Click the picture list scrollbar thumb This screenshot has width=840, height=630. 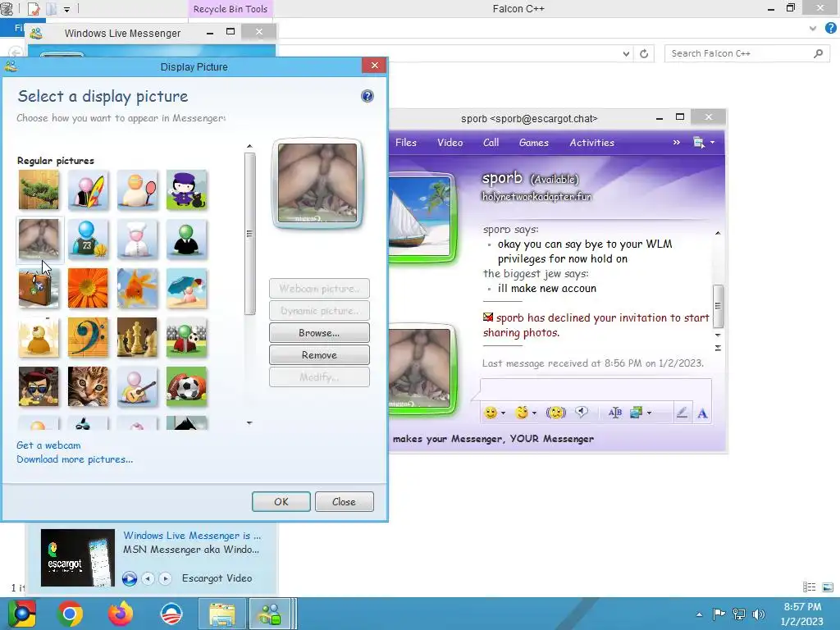pos(249,234)
